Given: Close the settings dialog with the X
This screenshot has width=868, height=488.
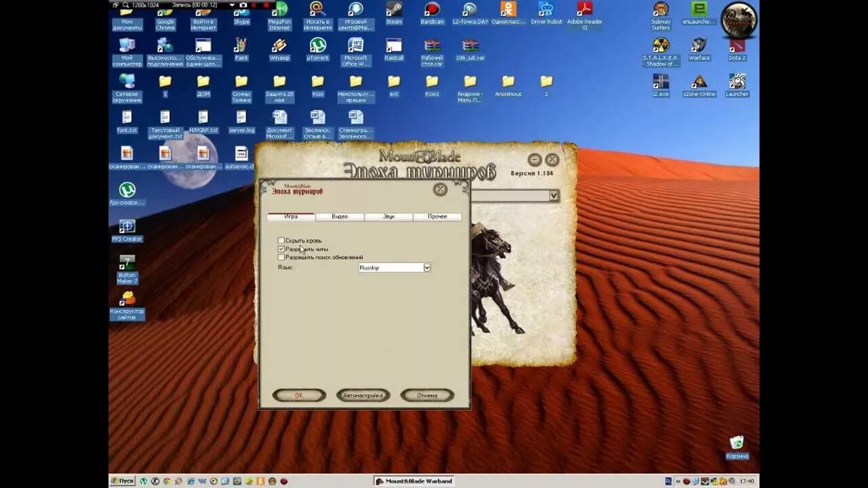Looking at the screenshot, I should click(440, 190).
